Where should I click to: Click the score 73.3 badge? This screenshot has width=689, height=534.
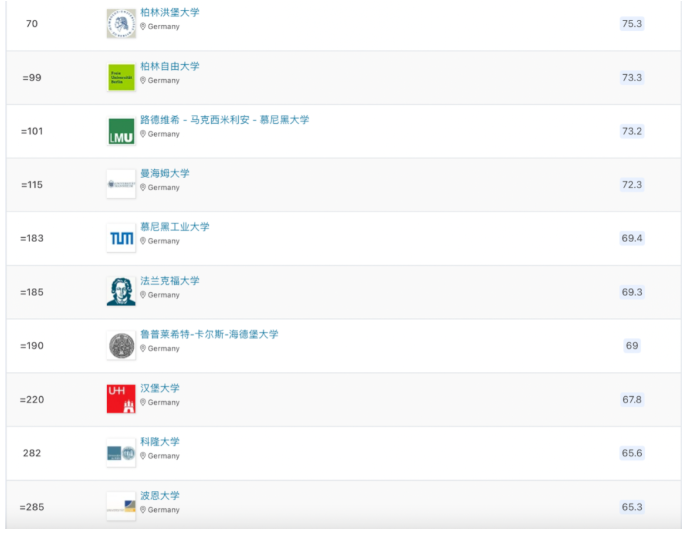pos(632,78)
